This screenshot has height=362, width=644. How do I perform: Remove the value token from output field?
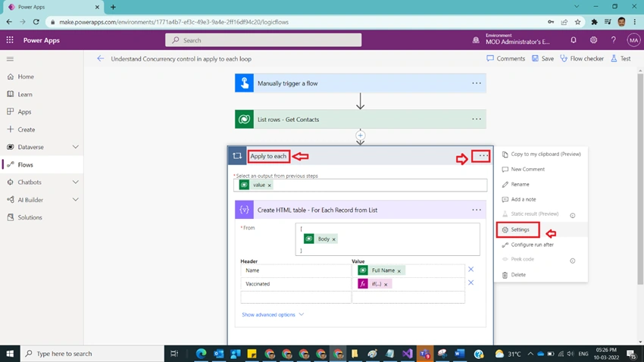pyautogui.click(x=270, y=186)
